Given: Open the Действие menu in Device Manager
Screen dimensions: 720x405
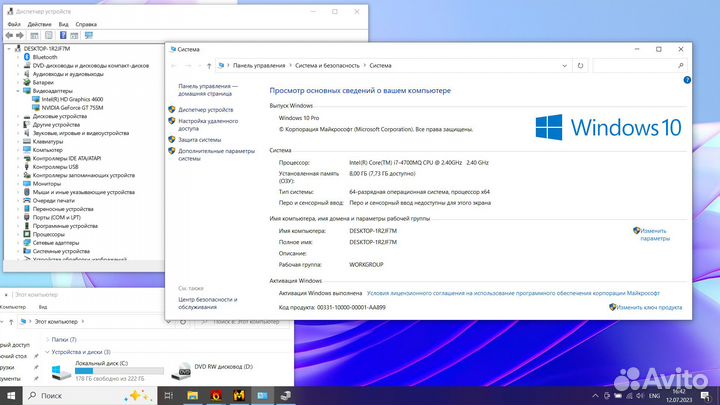Looking at the screenshot, I should (x=39, y=24).
